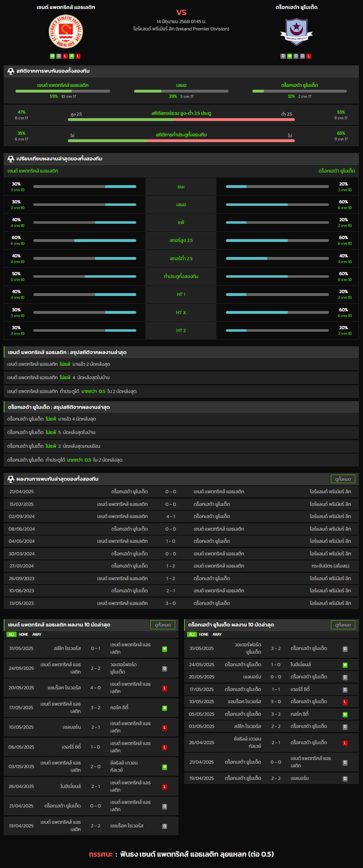Viewport: 363px width, 868px height.
Task: Click St Patrick's Athletic team name at top
Action: [x=66, y=7]
